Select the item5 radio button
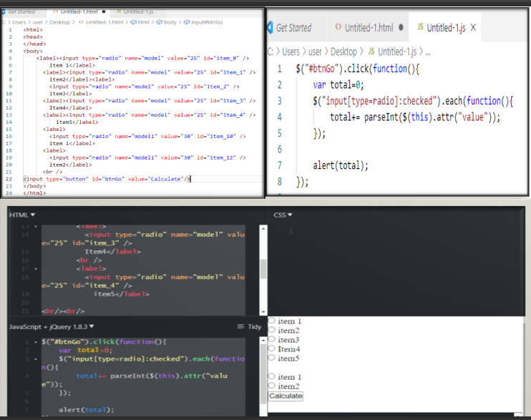531x420 pixels. click(x=272, y=357)
